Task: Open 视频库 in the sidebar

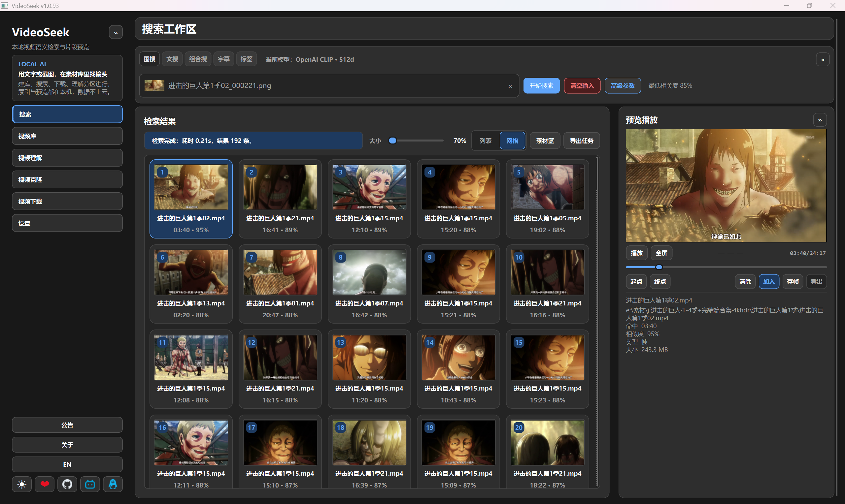Action: pyautogui.click(x=67, y=136)
